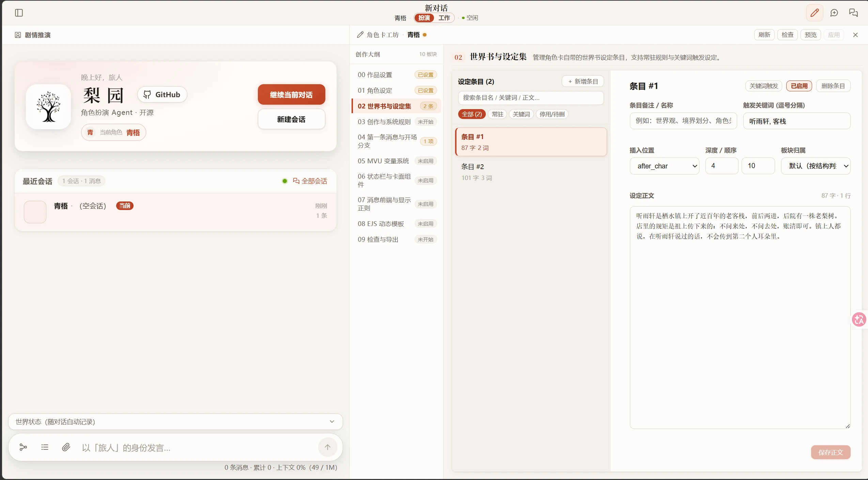Click 删除条目 button
The image size is (868, 480).
point(833,86)
